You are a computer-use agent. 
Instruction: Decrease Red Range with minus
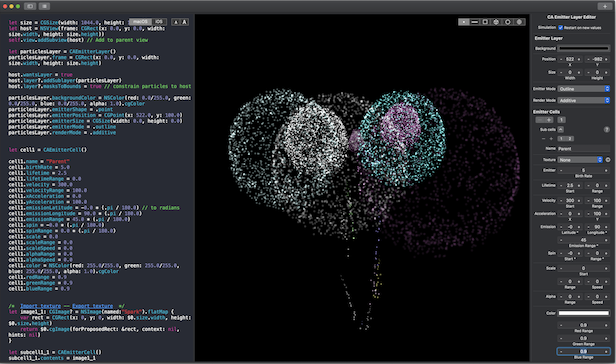pyautogui.click(x=561, y=325)
